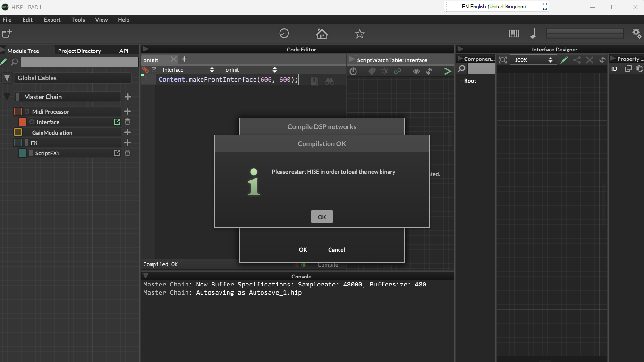644x362 pixels.
Task: Open the File menu
Action: point(7,20)
